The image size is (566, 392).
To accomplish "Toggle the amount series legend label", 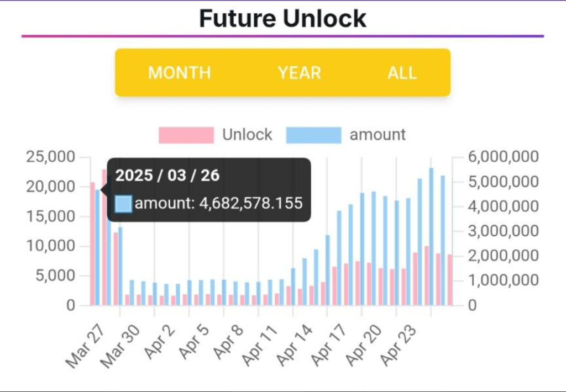I will click(378, 135).
